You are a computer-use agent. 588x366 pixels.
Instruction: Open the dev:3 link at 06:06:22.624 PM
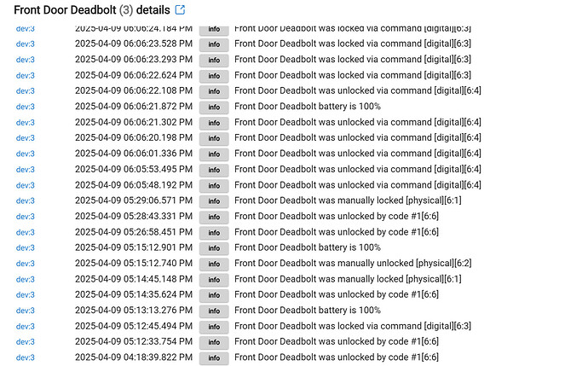pos(25,75)
